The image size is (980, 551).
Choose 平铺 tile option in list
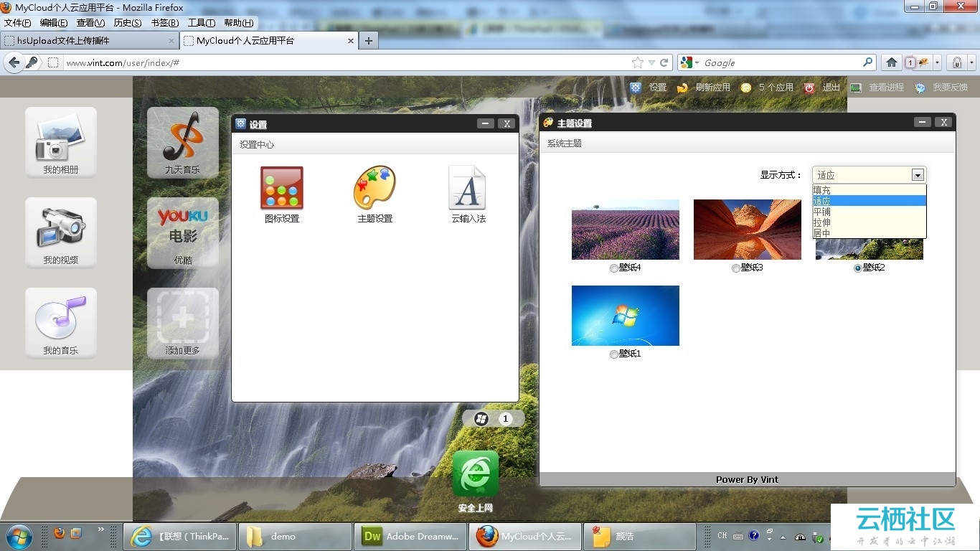click(870, 212)
